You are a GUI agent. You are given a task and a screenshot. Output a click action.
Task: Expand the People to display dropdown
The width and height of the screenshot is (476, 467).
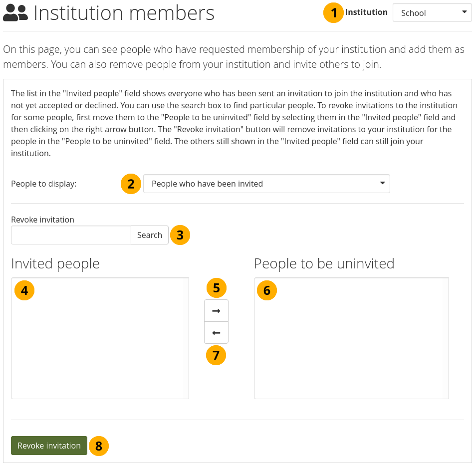pyautogui.click(x=266, y=184)
